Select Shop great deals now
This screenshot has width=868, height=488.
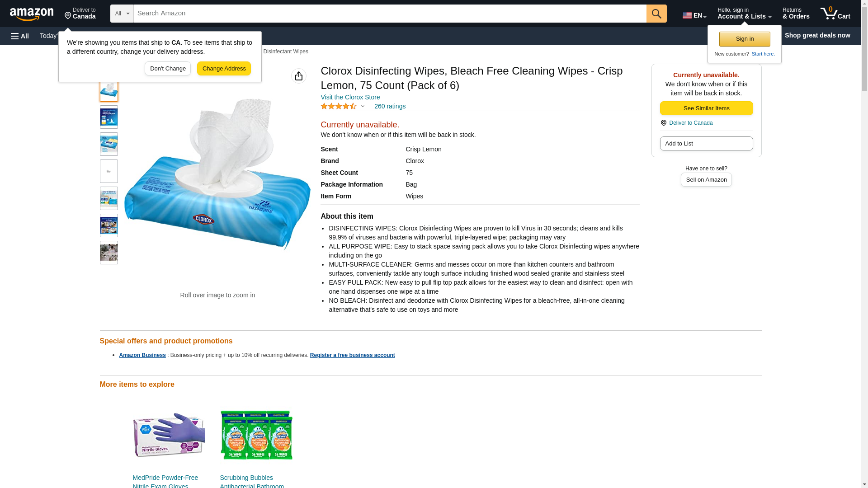pyautogui.click(x=817, y=35)
